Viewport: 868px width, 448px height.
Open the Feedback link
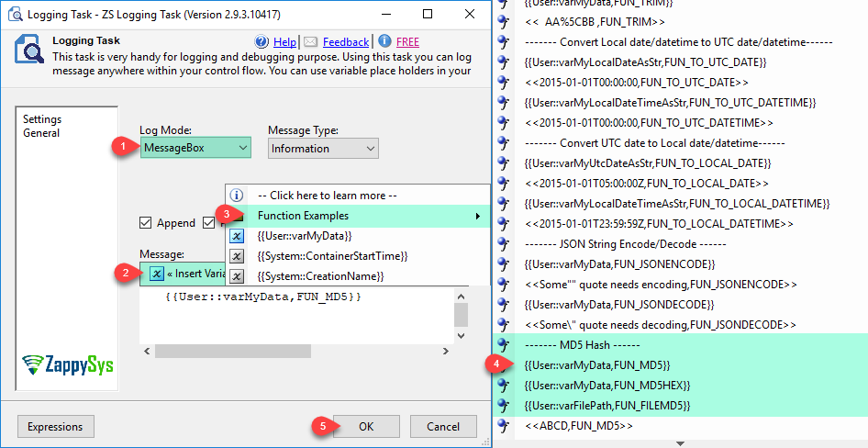pos(346,41)
